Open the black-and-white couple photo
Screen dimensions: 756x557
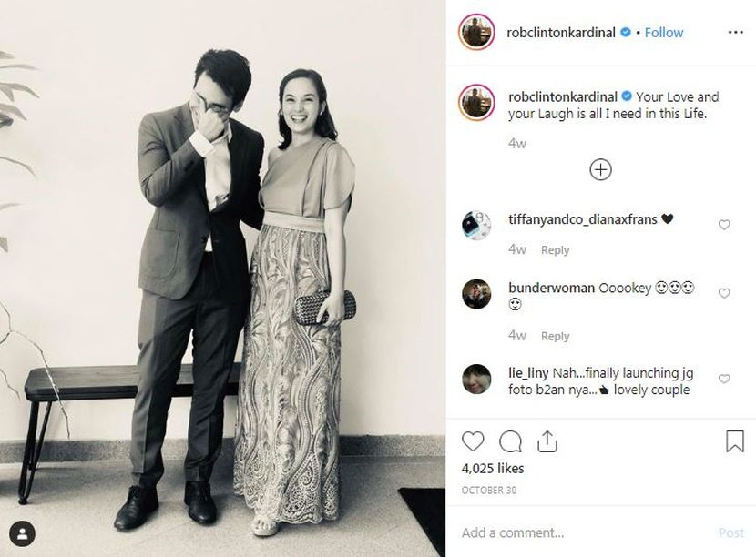223,278
